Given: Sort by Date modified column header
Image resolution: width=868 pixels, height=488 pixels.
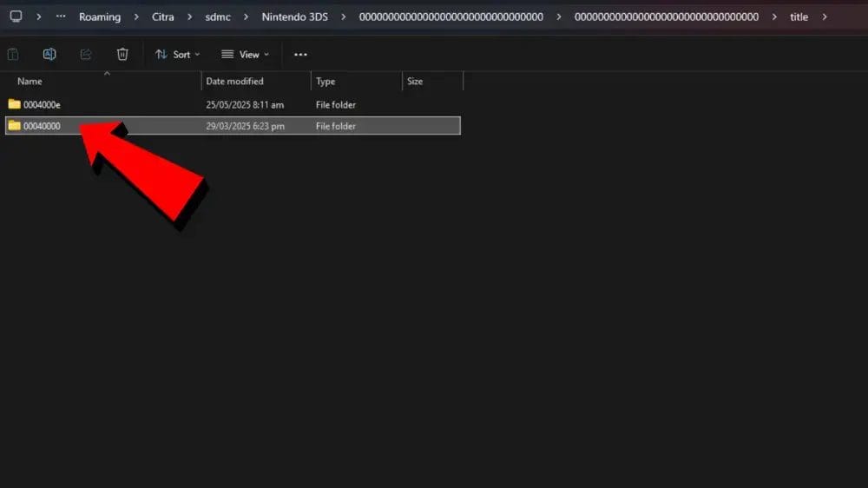Looking at the screenshot, I should (x=234, y=82).
